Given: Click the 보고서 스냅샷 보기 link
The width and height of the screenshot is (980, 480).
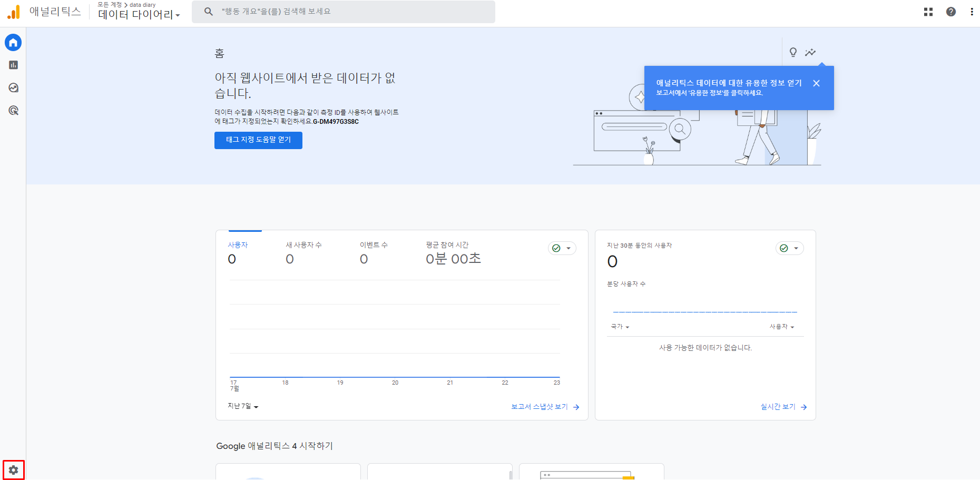Looking at the screenshot, I should (545, 407).
